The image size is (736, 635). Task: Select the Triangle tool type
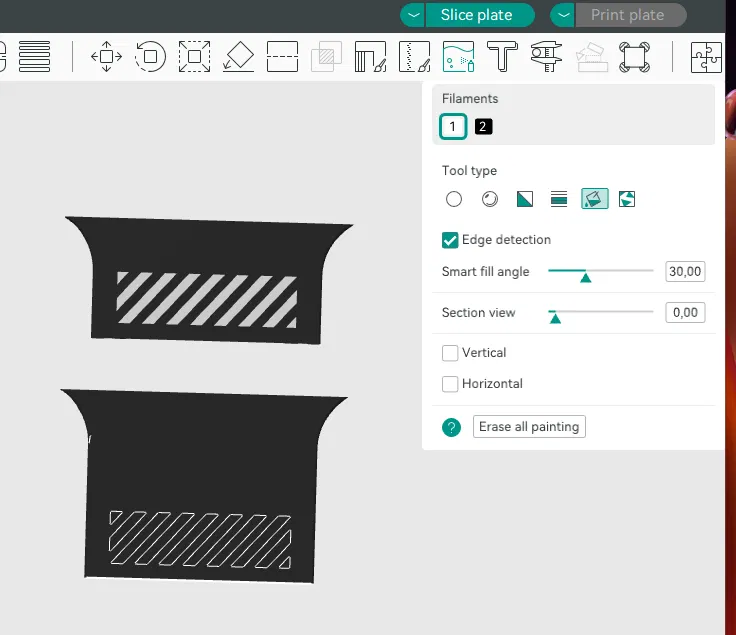[x=525, y=199]
